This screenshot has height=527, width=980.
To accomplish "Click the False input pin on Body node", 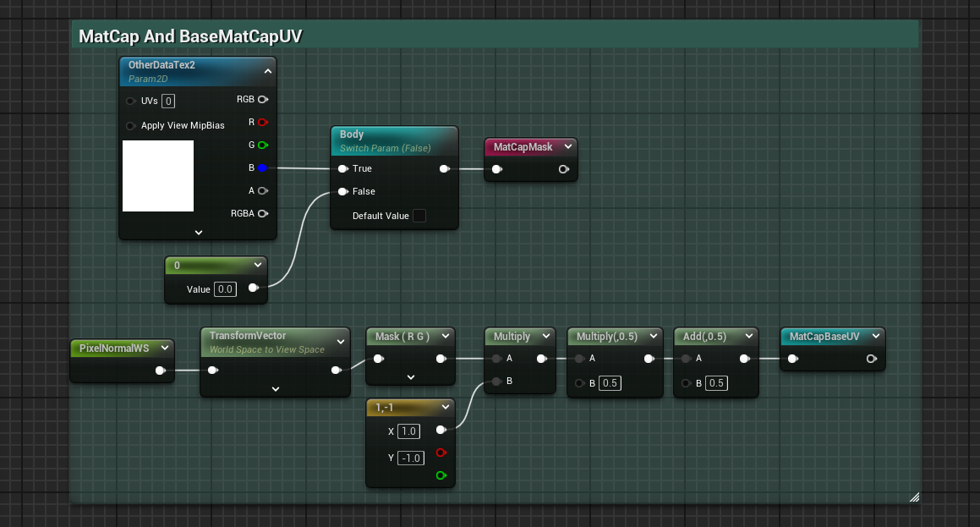I will 342,192.
